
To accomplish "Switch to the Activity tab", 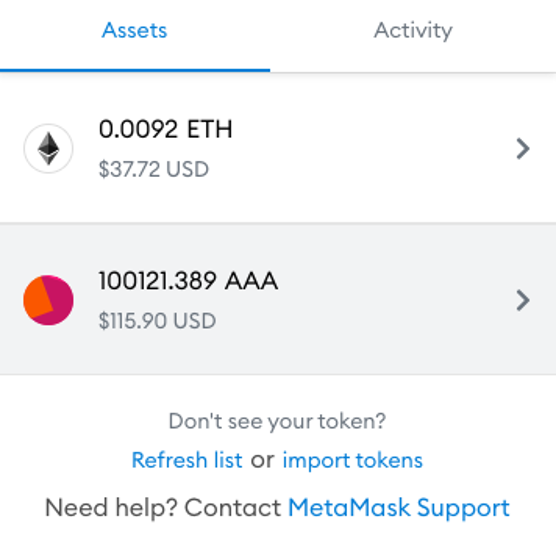I will 413,30.
